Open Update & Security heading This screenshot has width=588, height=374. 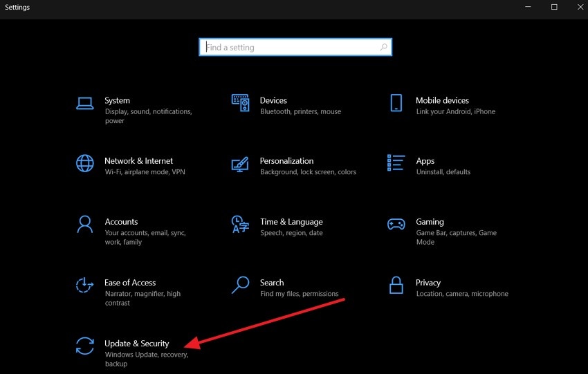(x=137, y=344)
